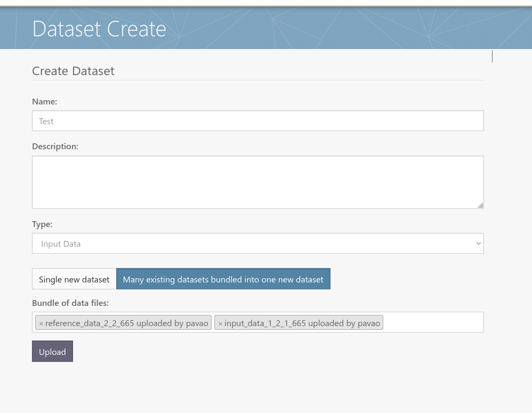The height and width of the screenshot is (413, 532).
Task: Select Many existing datasets bundled option
Action: (x=223, y=279)
